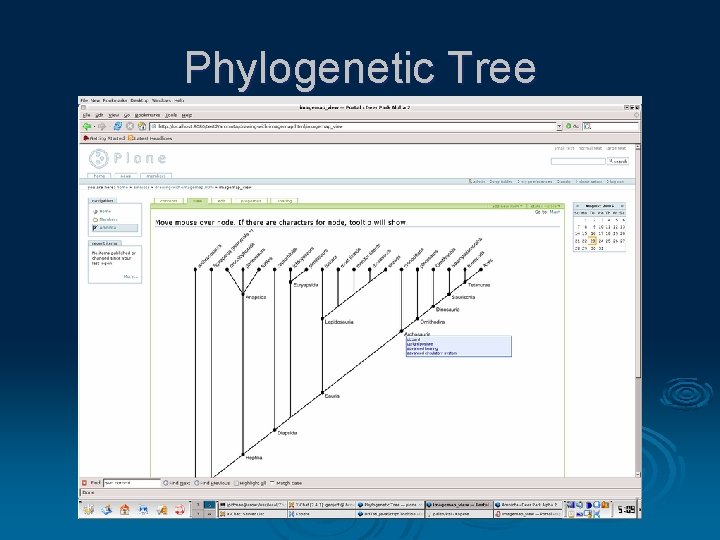Open the address bar history dropdown arrow
The height and width of the screenshot is (540, 720).
coord(559,126)
